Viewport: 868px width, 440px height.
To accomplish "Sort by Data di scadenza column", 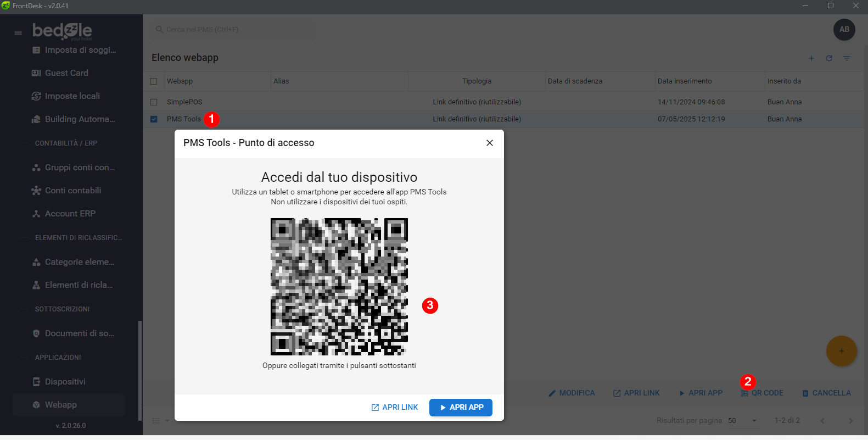I will pyautogui.click(x=575, y=81).
